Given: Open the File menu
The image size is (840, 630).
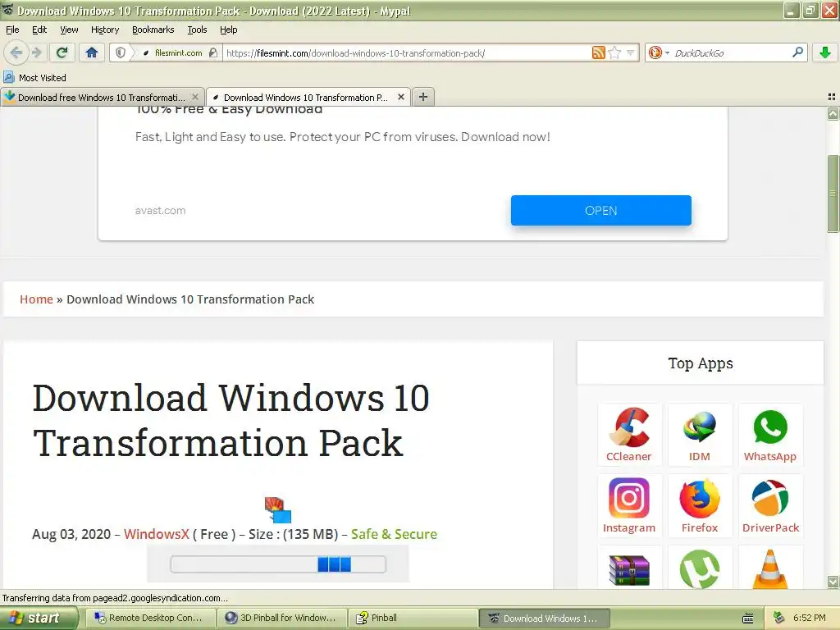Looking at the screenshot, I should tap(12, 30).
